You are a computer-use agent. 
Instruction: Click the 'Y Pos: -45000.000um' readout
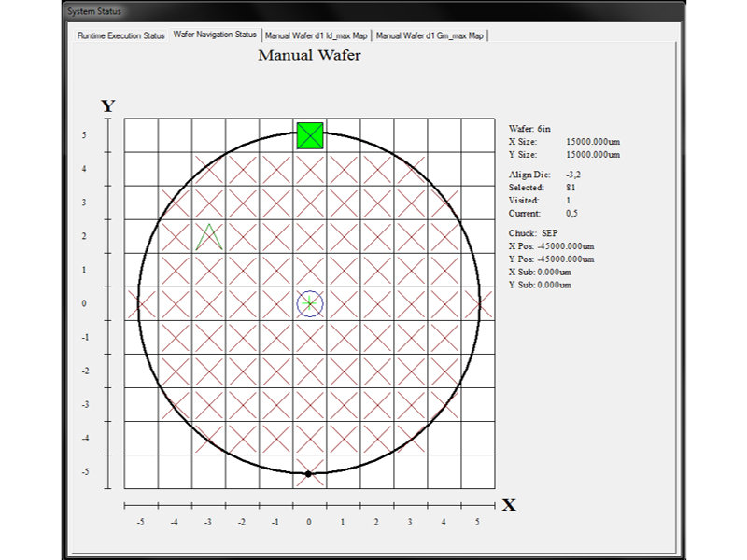551,259
